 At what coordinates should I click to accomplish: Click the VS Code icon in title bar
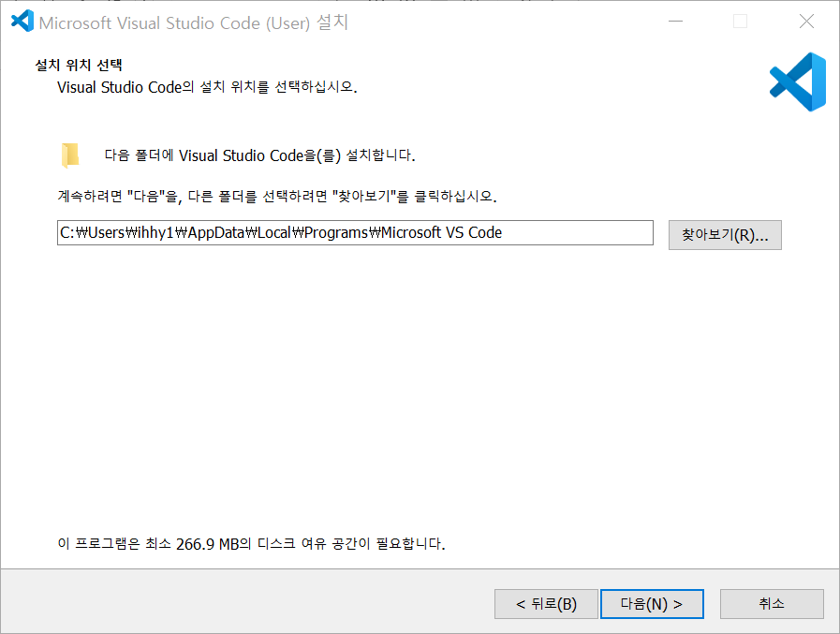point(22,22)
